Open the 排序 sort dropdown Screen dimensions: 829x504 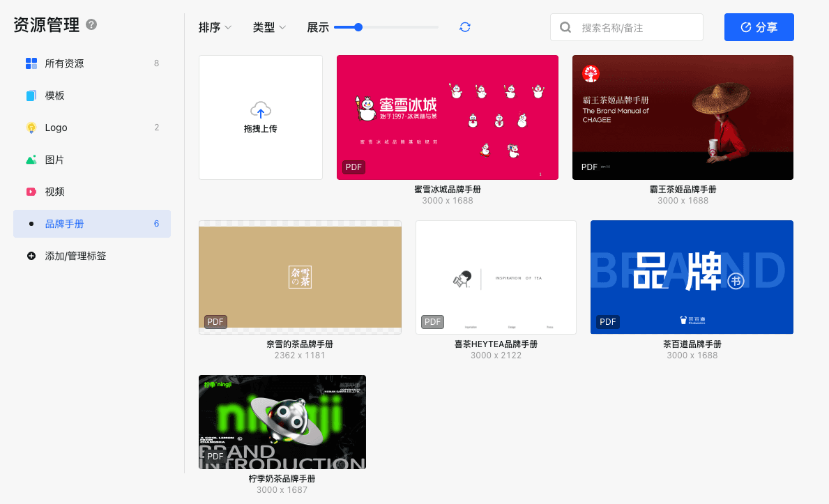[215, 27]
